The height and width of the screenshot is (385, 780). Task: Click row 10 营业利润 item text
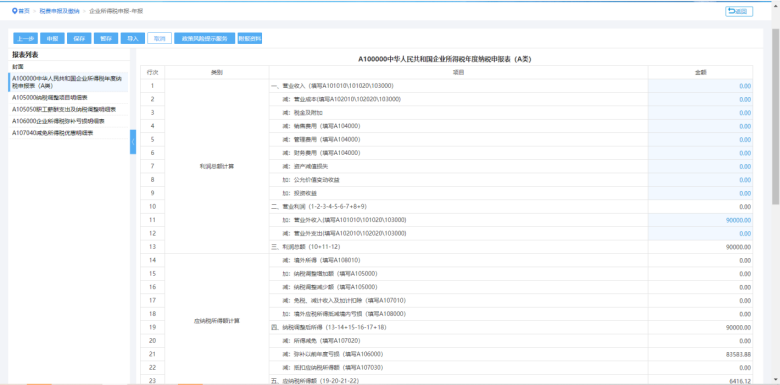coord(319,206)
